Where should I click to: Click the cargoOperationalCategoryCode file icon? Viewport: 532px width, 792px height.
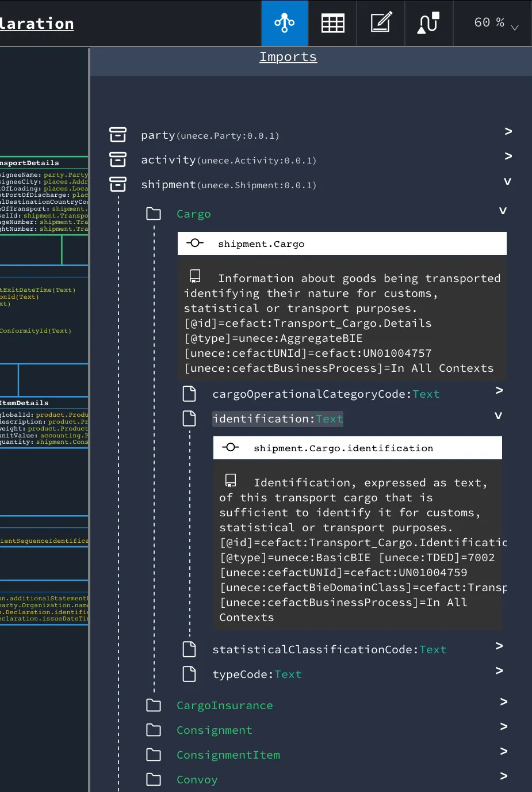[x=189, y=394]
